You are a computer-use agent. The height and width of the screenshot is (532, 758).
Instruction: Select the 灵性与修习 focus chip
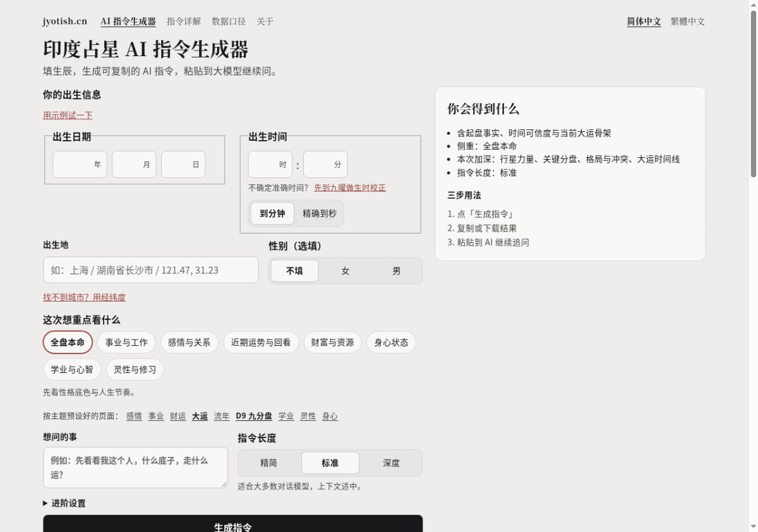pos(135,370)
